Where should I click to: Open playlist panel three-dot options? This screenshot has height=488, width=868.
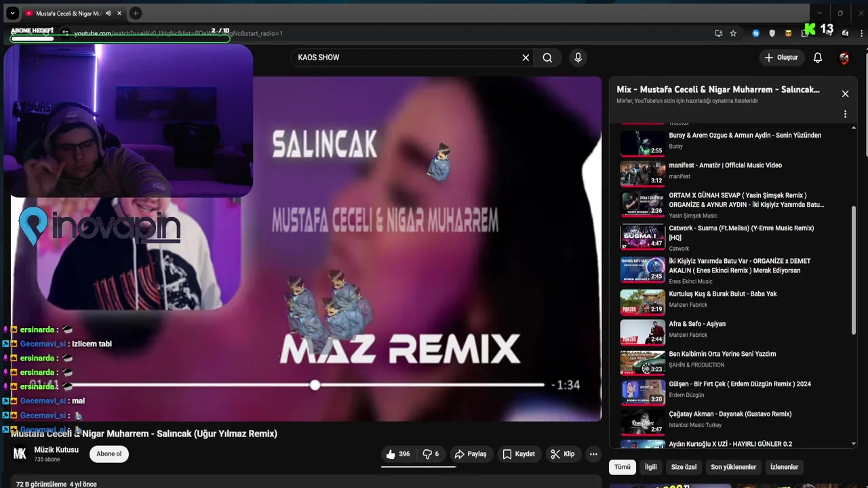tap(845, 114)
